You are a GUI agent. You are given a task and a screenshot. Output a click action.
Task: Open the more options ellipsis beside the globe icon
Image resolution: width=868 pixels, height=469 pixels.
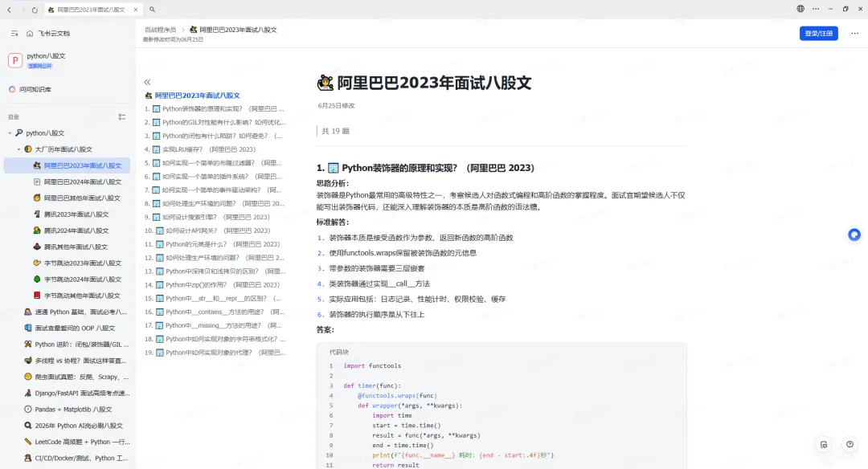click(816, 9)
